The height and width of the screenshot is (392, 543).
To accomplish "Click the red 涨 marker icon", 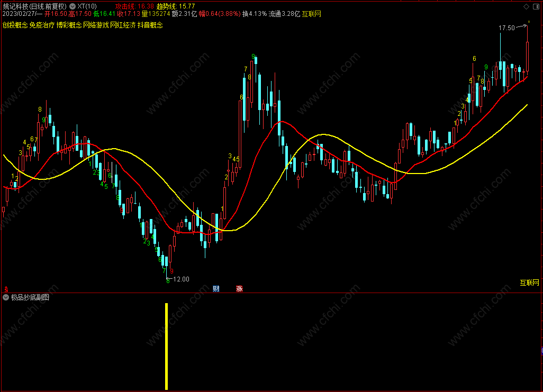I will [239, 288].
